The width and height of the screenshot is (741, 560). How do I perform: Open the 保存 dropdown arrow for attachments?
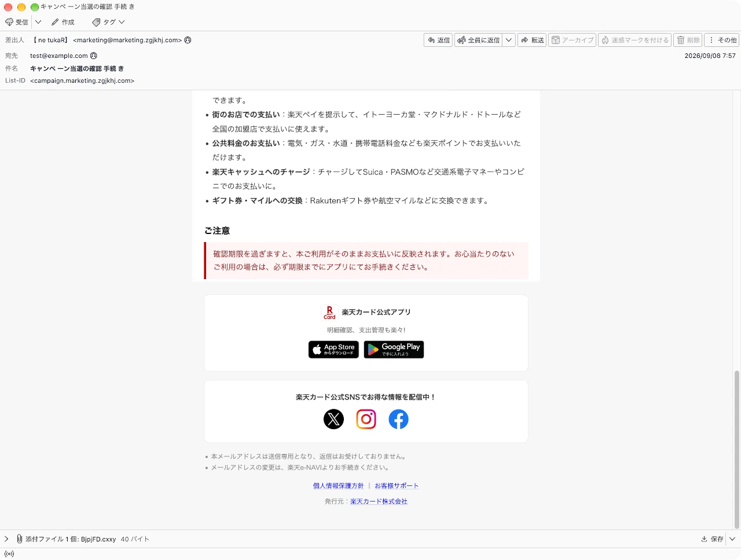(x=732, y=539)
